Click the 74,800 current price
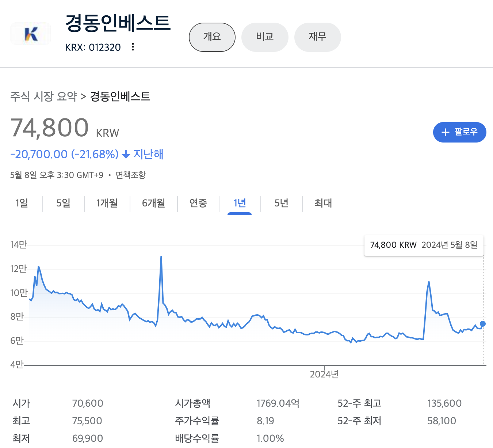The width and height of the screenshot is (493, 448). pyautogui.click(x=50, y=128)
